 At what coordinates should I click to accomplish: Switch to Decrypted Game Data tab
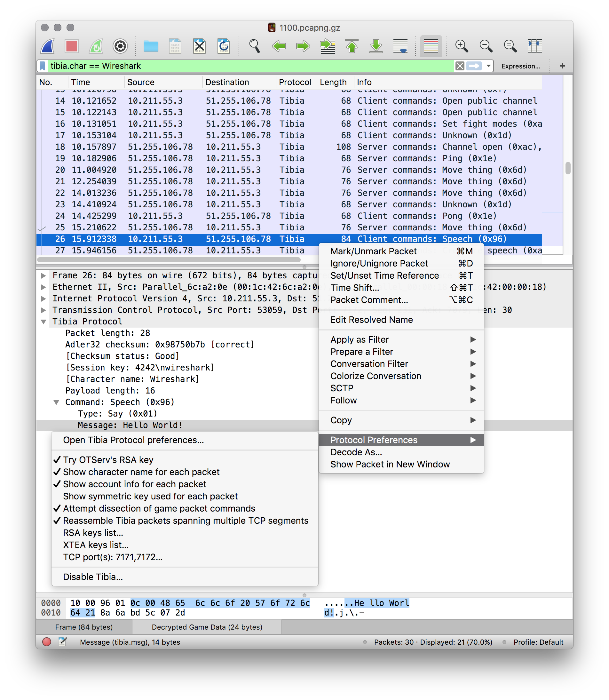pos(207,627)
